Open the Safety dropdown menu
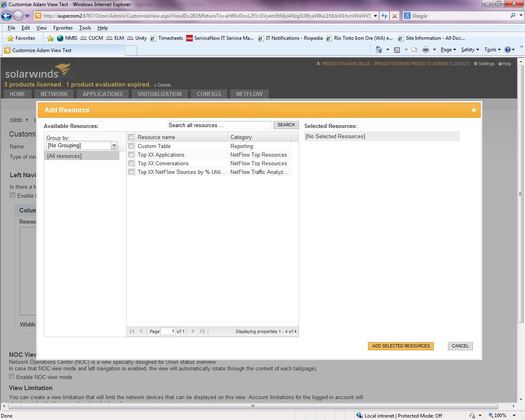525x420 pixels. point(469,49)
